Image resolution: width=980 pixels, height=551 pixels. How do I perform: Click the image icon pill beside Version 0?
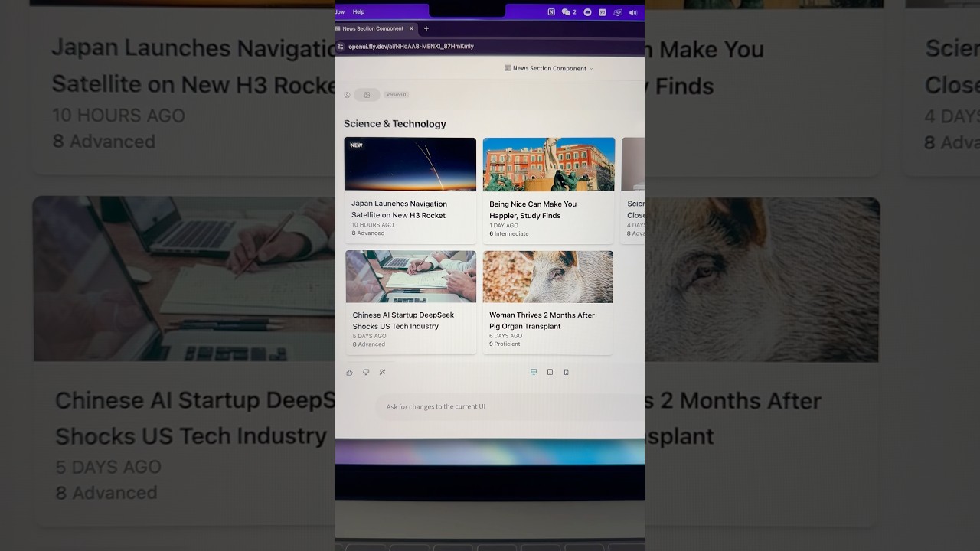pyautogui.click(x=367, y=95)
